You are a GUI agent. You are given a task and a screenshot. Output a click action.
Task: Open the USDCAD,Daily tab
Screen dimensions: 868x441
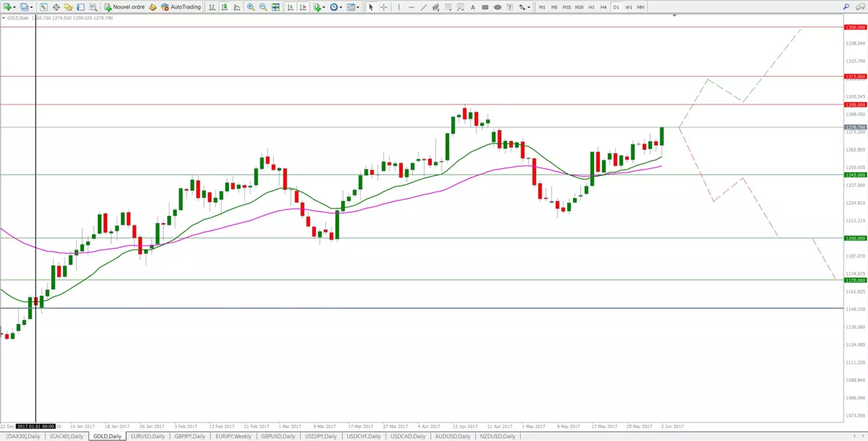click(408, 436)
